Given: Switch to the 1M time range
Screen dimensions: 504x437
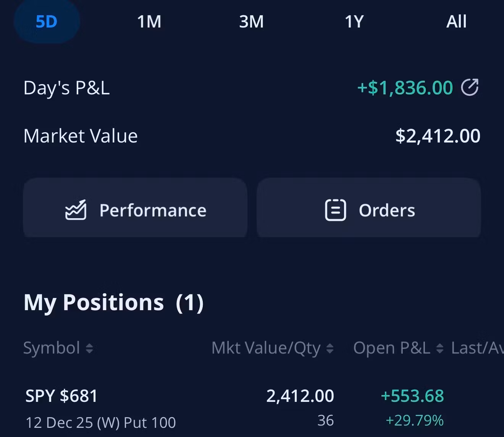Looking at the screenshot, I should 149,21.
